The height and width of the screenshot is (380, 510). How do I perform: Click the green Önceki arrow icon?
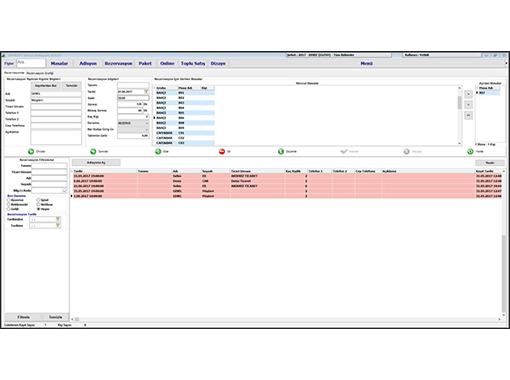tap(31, 152)
